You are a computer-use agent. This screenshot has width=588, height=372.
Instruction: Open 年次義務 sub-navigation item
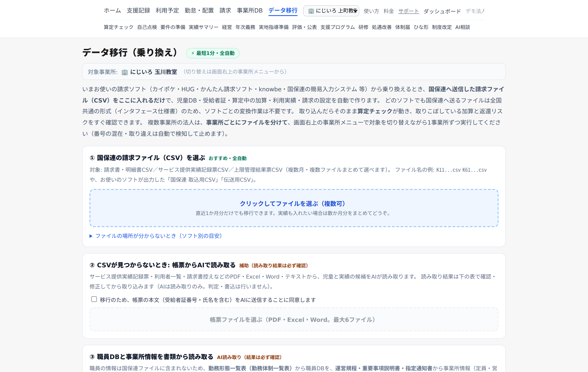[245, 27]
